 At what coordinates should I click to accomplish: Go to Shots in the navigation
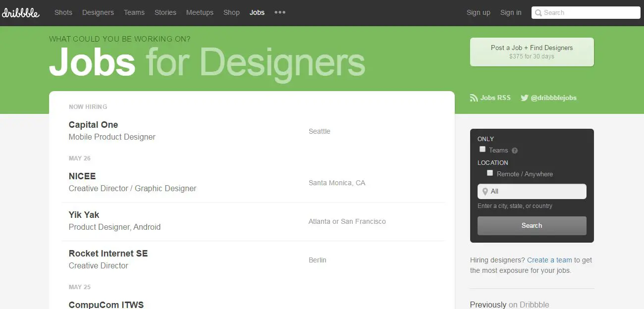click(63, 12)
